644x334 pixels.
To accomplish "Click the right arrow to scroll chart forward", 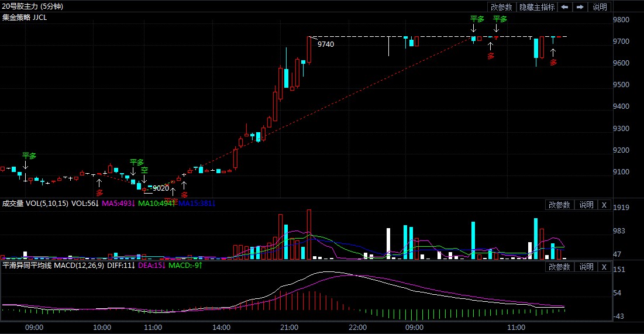I will (x=580, y=7).
